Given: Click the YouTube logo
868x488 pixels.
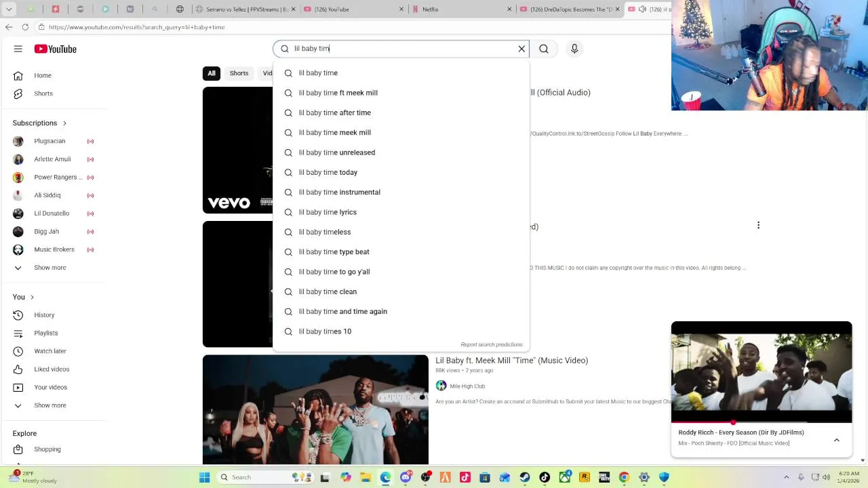Looking at the screenshot, I should pyautogui.click(x=56, y=49).
